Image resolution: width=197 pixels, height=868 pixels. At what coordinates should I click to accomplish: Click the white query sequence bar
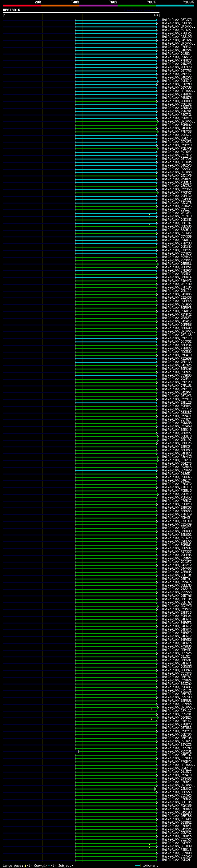click(81, 13)
